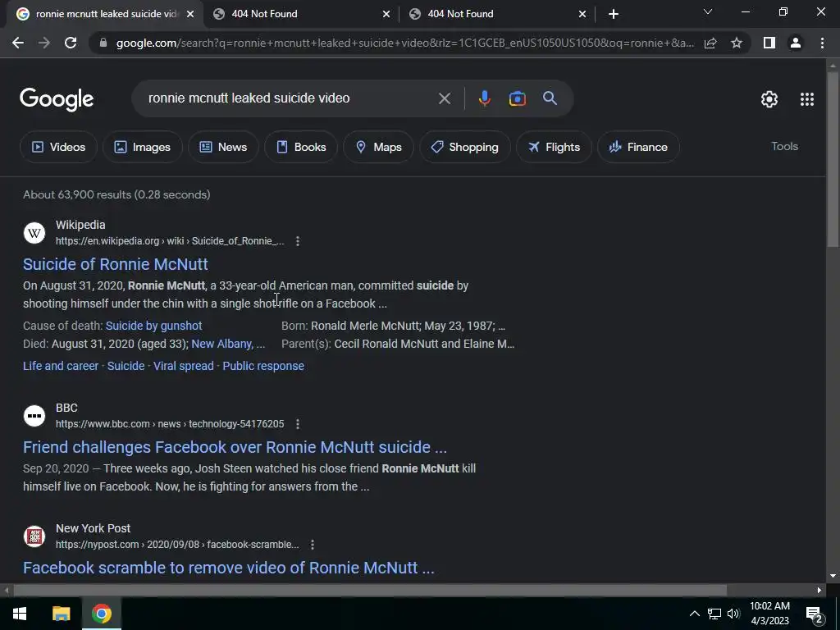Open the more options dots for the BBC result

pos(298,424)
